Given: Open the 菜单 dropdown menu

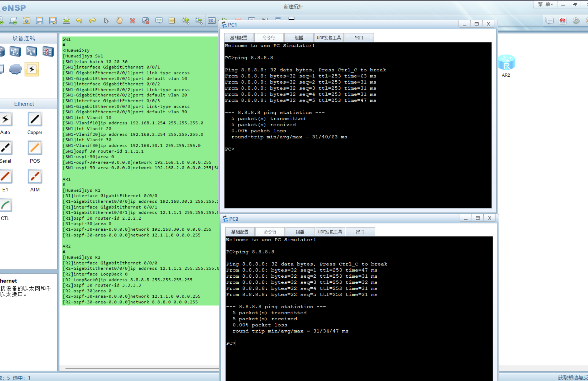Looking at the screenshot, I should click(x=545, y=5).
